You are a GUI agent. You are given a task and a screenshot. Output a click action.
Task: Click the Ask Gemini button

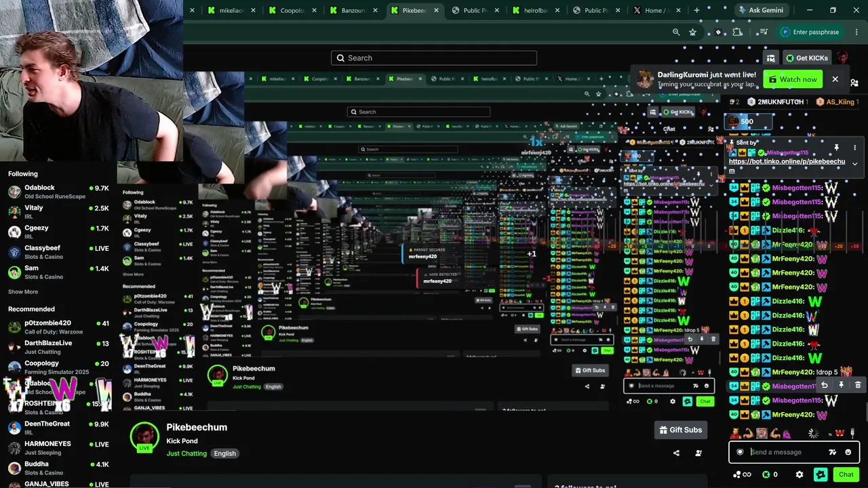tap(760, 10)
